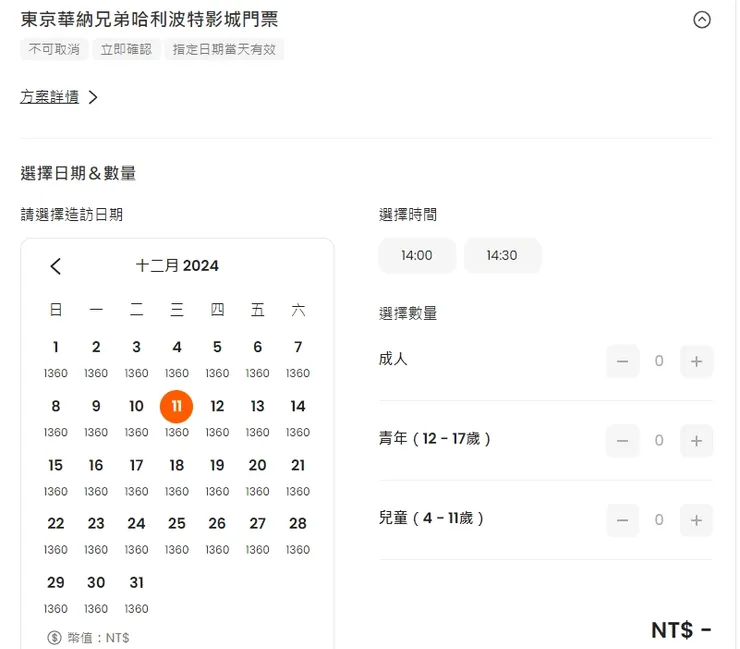Screen dimensions: 740x649
Task: Click the 指定日期當天有效 tag
Action: (x=224, y=49)
